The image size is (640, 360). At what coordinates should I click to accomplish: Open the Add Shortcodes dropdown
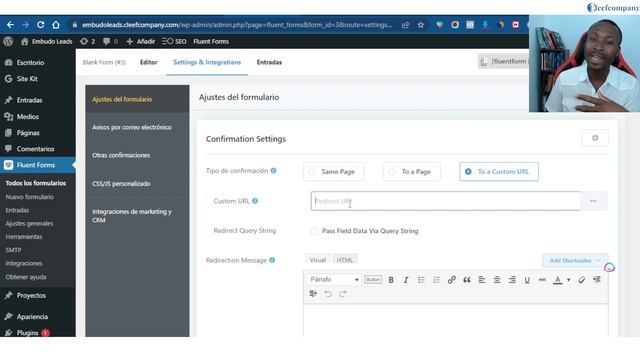[x=575, y=260]
